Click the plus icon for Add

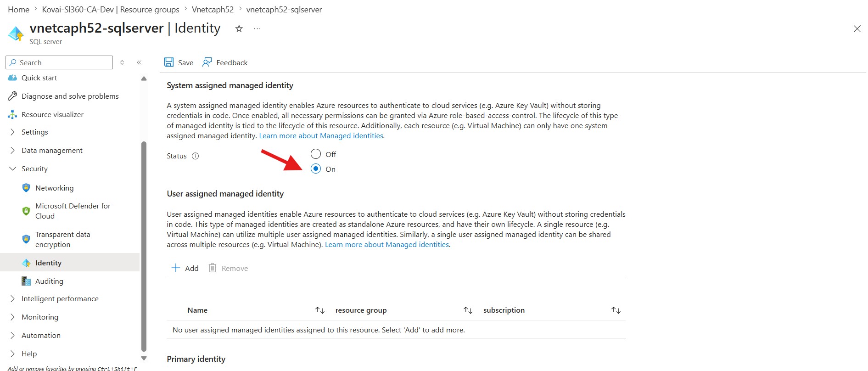[175, 268]
